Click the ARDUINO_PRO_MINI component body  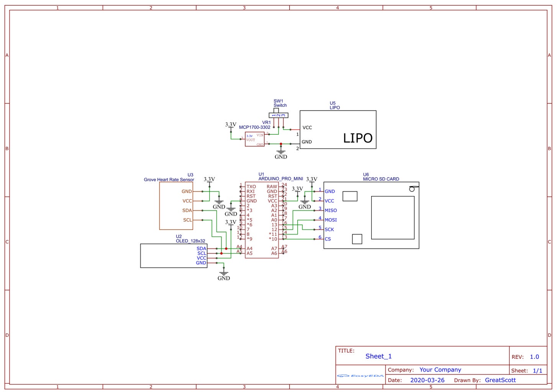click(262, 220)
